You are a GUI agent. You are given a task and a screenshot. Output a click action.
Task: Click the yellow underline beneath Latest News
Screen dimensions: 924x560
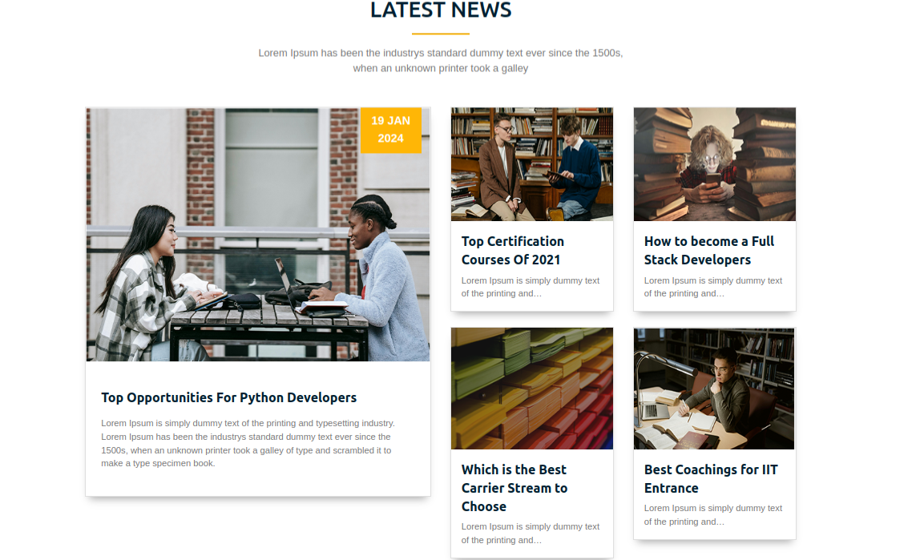point(441,34)
